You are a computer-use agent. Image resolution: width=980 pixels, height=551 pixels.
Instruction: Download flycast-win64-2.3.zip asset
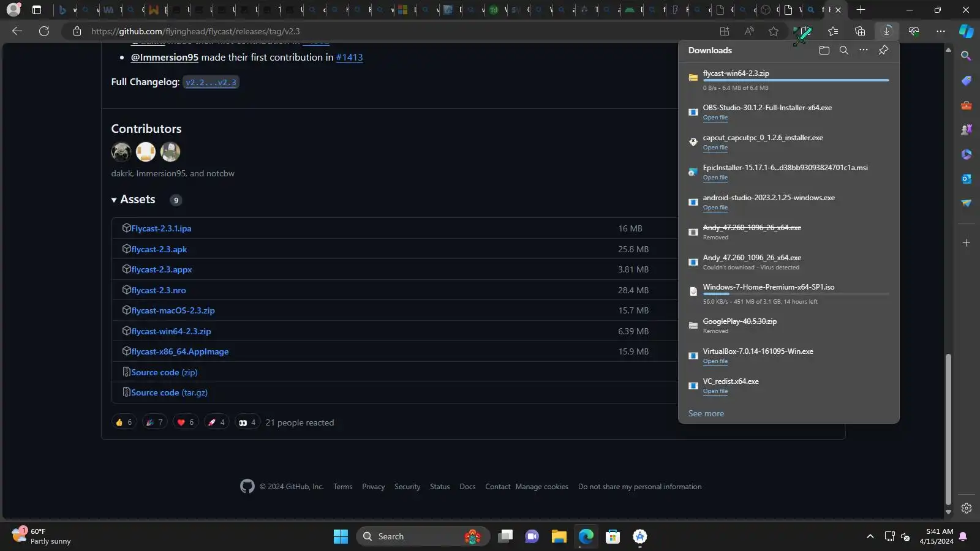(171, 331)
